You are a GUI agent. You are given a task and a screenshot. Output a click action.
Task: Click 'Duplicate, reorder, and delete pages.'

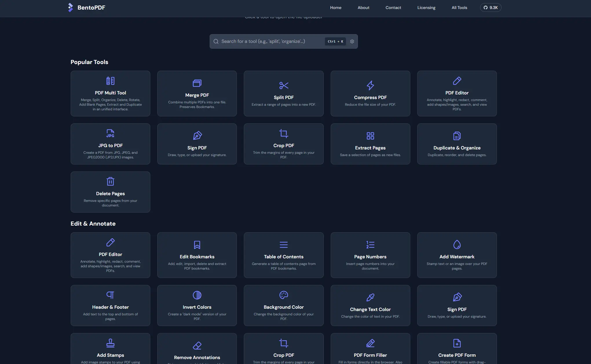[457, 155]
